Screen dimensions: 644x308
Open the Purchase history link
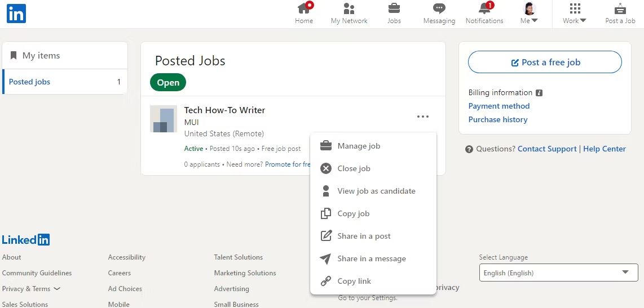click(498, 120)
